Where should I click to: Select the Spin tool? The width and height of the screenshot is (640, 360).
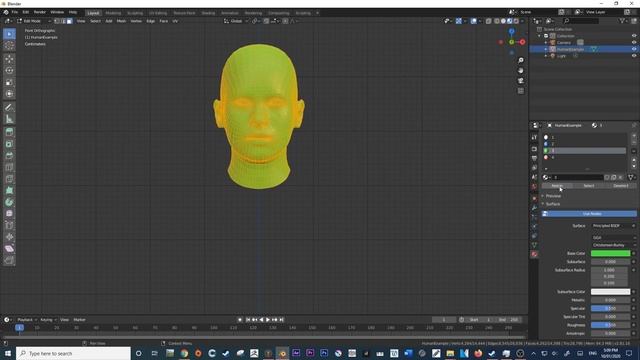[9, 202]
